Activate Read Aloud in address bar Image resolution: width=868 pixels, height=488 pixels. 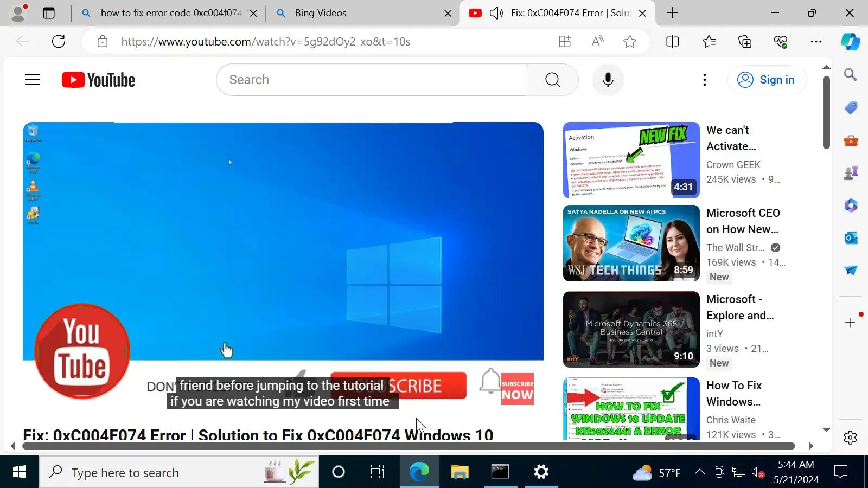point(597,42)
